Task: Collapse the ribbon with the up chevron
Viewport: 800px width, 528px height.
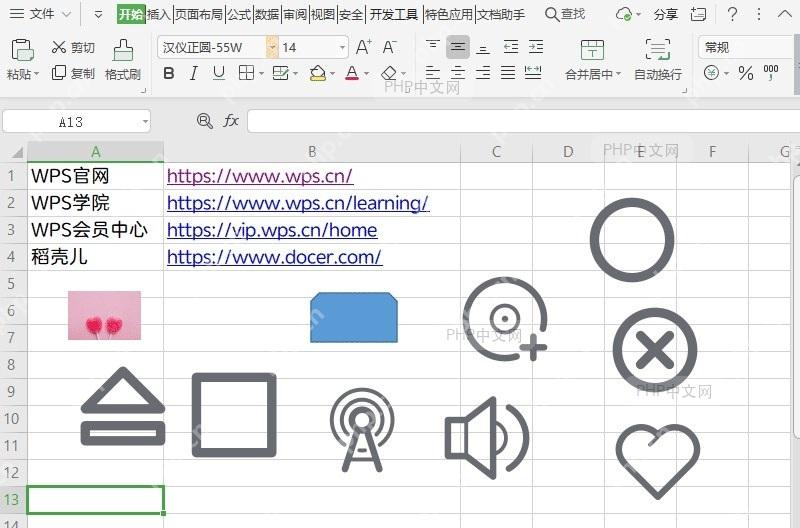Action: pyautogui.click(x=784, y=14)
